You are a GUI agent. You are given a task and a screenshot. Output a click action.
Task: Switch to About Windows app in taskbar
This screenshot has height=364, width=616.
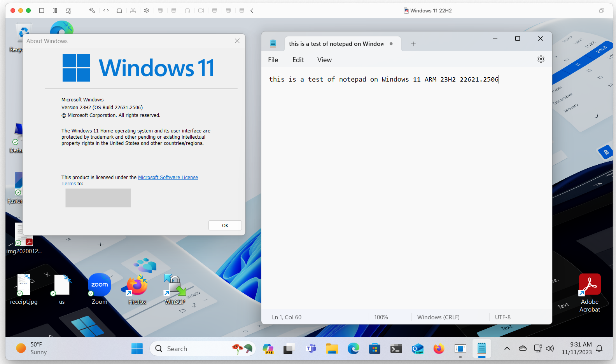point(460,349)
